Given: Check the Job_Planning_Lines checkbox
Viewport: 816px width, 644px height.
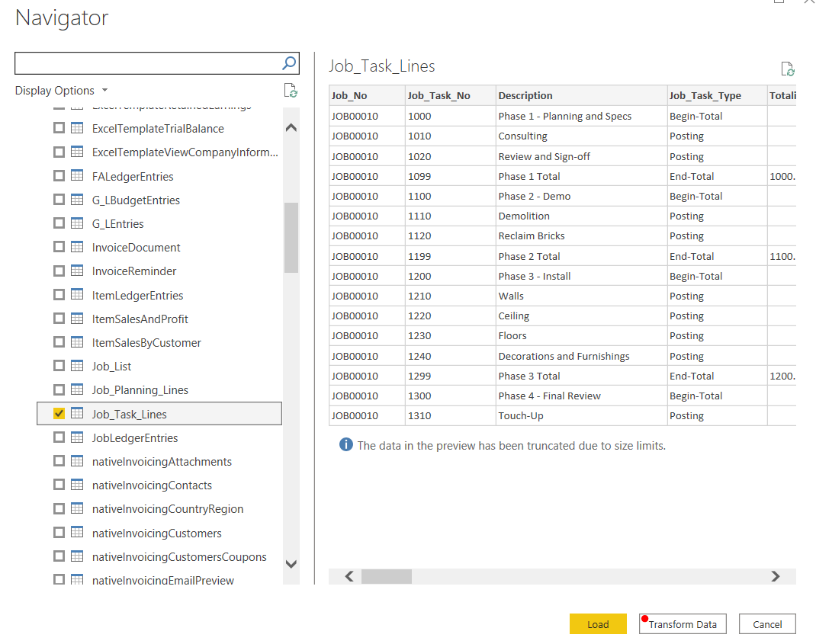Looking at the screenshot, I should [x=59, y=389].
